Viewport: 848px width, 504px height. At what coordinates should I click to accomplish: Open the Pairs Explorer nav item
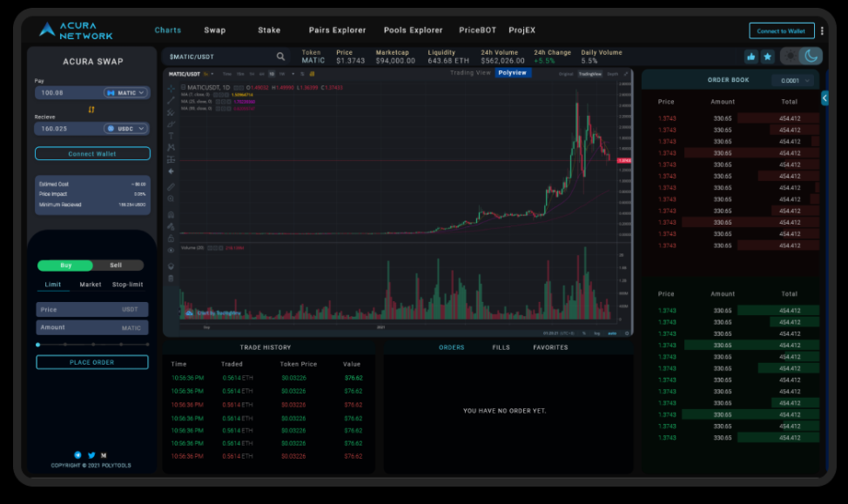[x=337, y=30]
